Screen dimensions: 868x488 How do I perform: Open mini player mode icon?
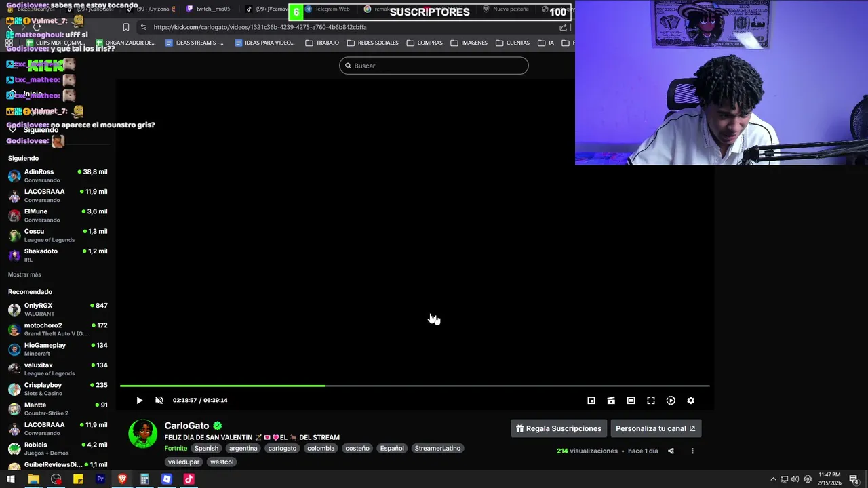tap(591, 401)
